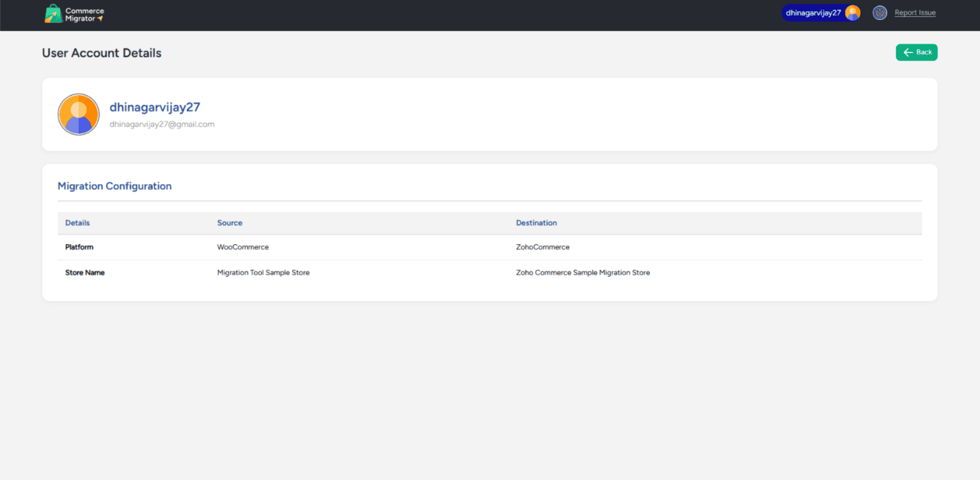Image resolution: width=980 pixels, height=480 pixels.
Task: Click the small avatar in the header
Action: 852,13
